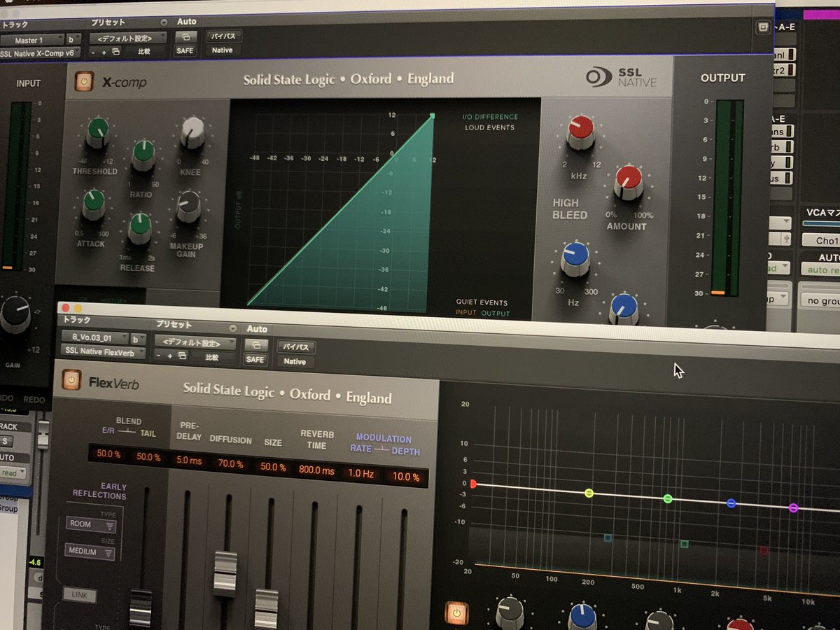Click the X-comp MAKEUP GAIN knob
The width and height of the screenshot is (840, 630).
pyautogui.click(x=188, y=206)
